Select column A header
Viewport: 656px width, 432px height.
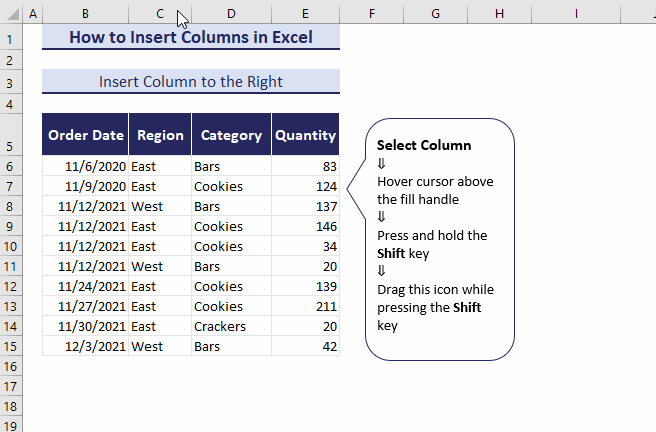pyautogui.click(x=33, y=14)
